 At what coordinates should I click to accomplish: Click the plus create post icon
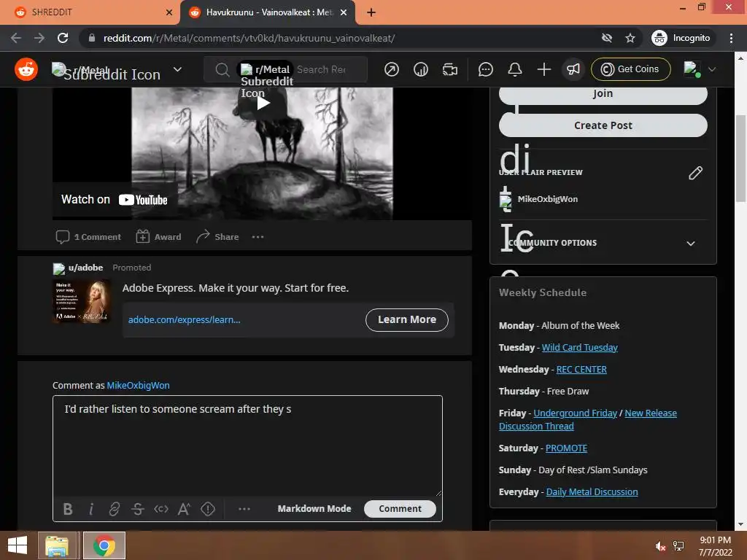(x=543, y=69)
